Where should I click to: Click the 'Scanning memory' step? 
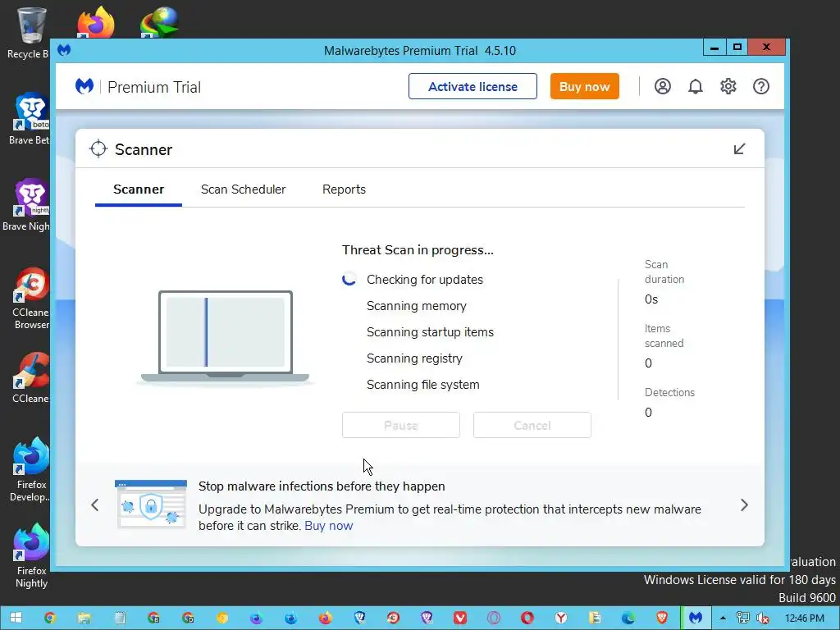click(416, 306)
